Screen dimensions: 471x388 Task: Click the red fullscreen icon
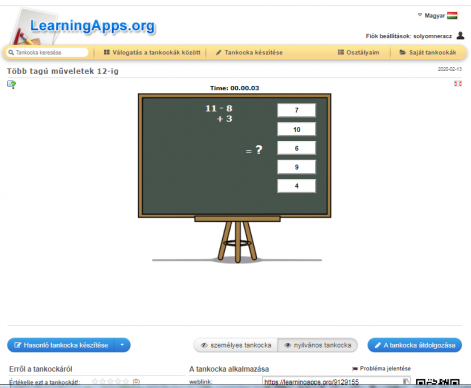pyautogui.click(x=458, y=84)
